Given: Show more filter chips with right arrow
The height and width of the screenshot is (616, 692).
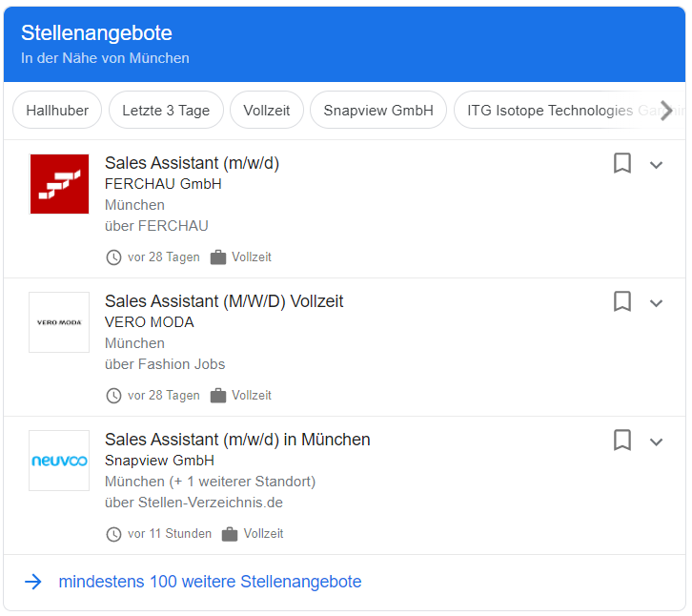Looking at the screenshot, I should point(666,111).
